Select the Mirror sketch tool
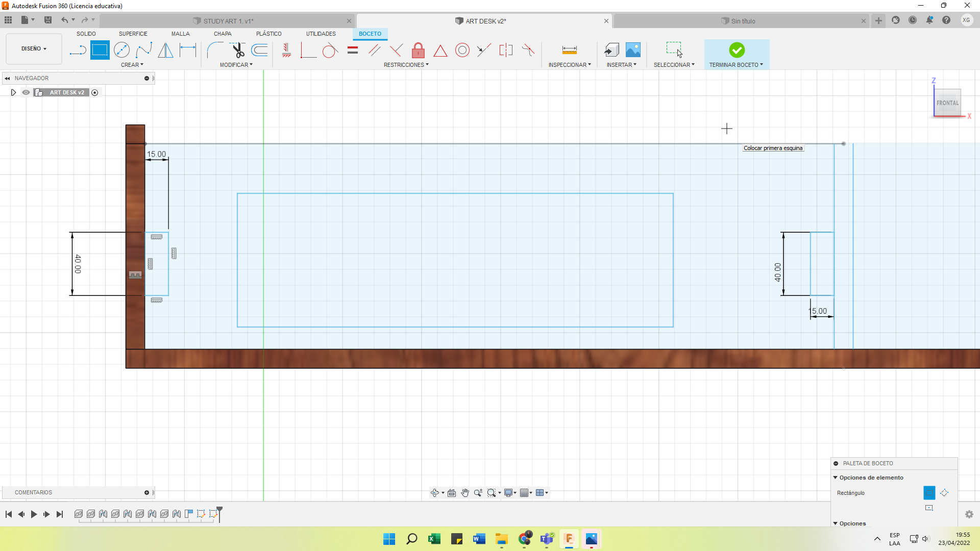980x551 pixels. tap(165, 50)
